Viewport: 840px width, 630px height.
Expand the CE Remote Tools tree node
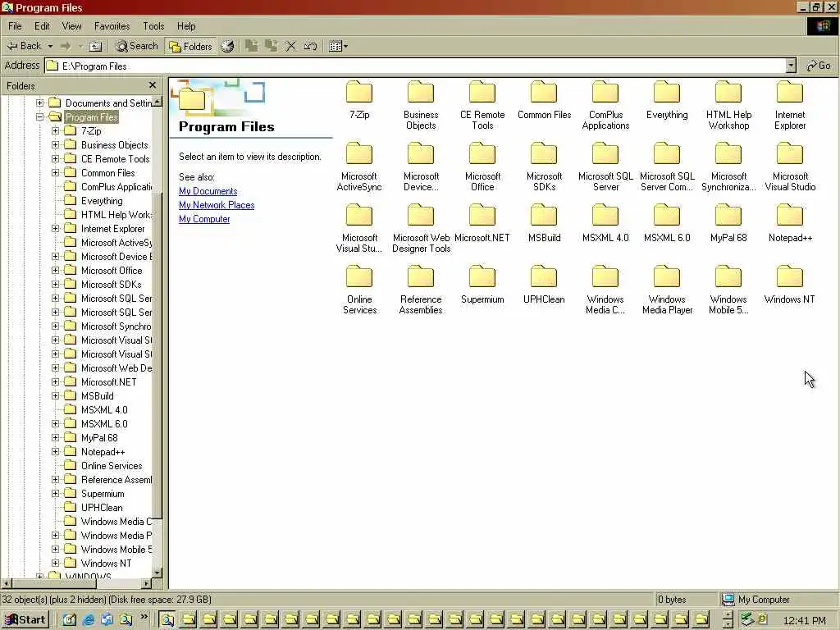55,158
